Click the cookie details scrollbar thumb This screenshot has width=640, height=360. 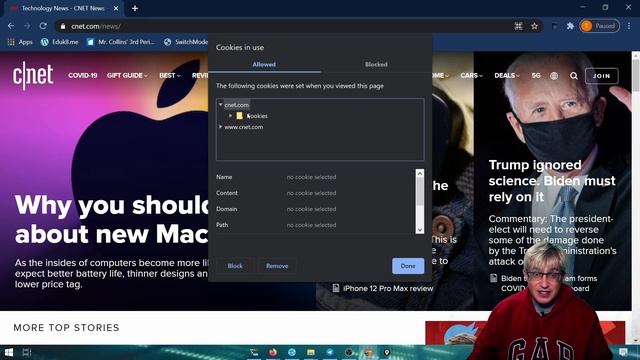(x=420, y=191)
